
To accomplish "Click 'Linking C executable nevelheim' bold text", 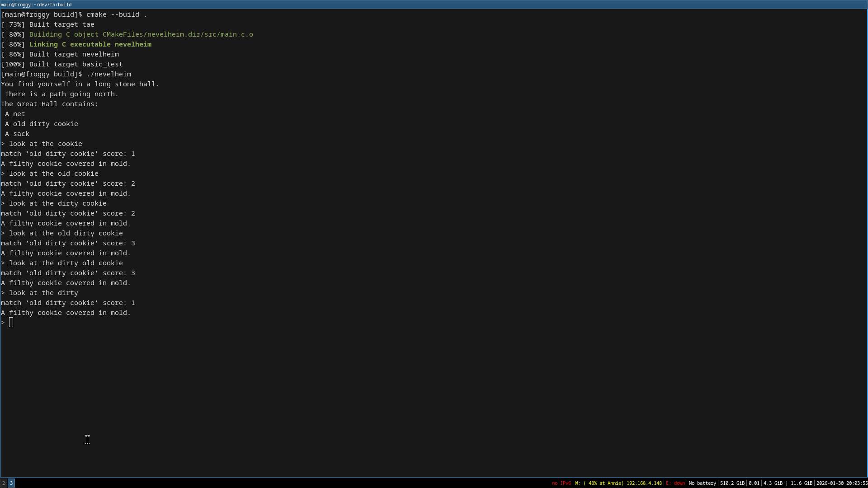I will click(90, 44).
